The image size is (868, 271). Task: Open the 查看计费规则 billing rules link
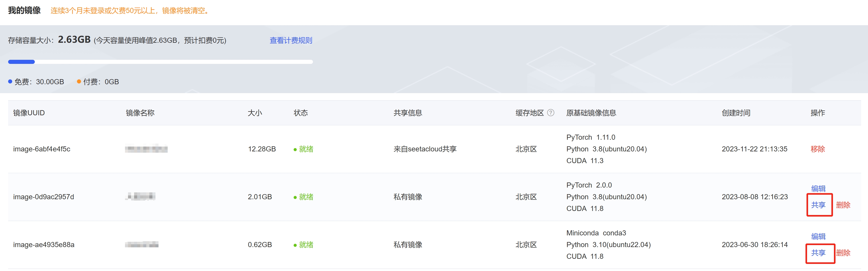(291, 40)
